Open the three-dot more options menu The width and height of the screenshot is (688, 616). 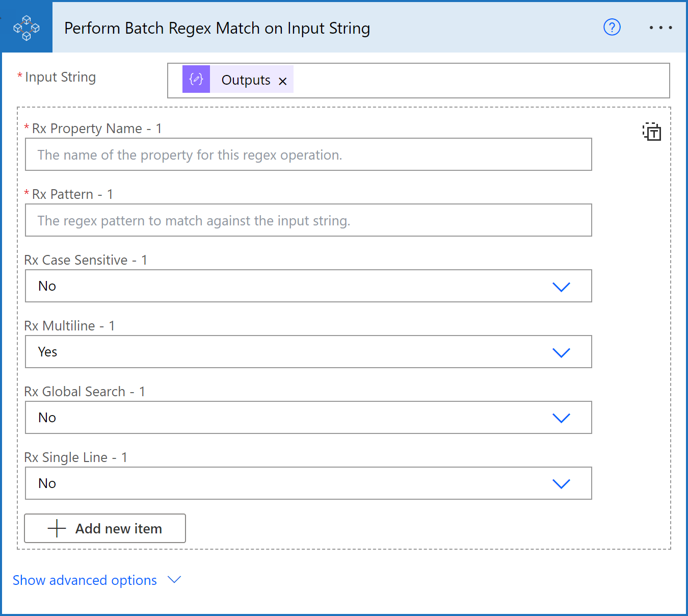coord(660,28)
